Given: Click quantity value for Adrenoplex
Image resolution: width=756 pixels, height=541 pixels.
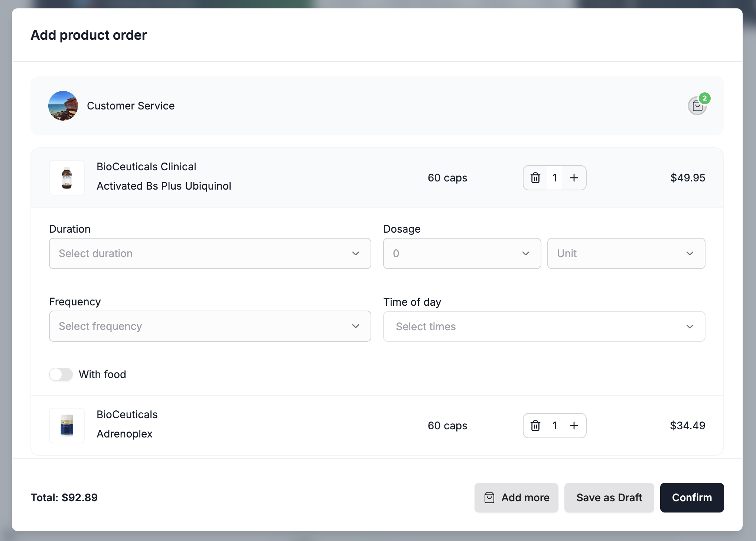Looking at the screenshot, I should pyautogui.click(x=555, y=426).
